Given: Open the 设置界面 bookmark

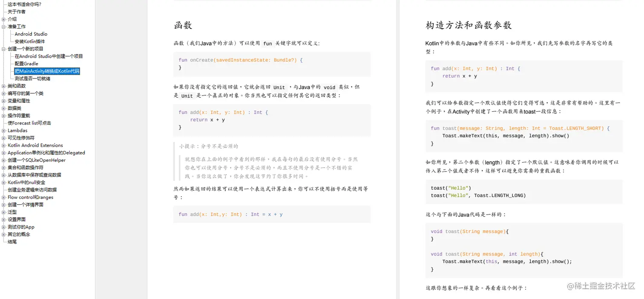Looking at the screenshot, I should (x=17, y=220).
